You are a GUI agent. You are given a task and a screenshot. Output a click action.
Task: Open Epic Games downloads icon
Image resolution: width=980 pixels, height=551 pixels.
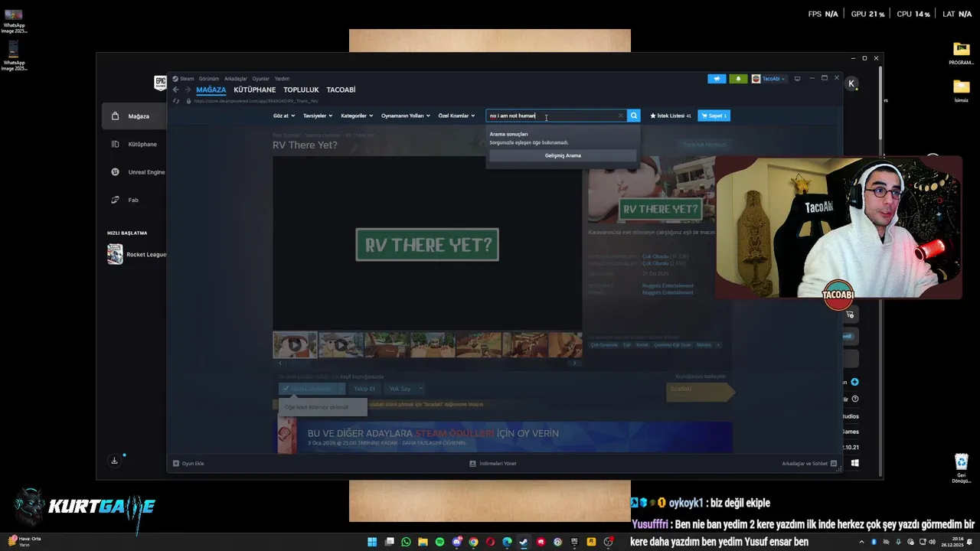pyautogui.click(x=115, y=461)
